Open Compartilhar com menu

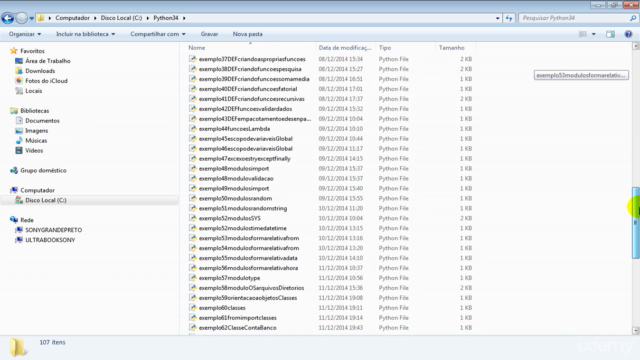coord(158,34)
